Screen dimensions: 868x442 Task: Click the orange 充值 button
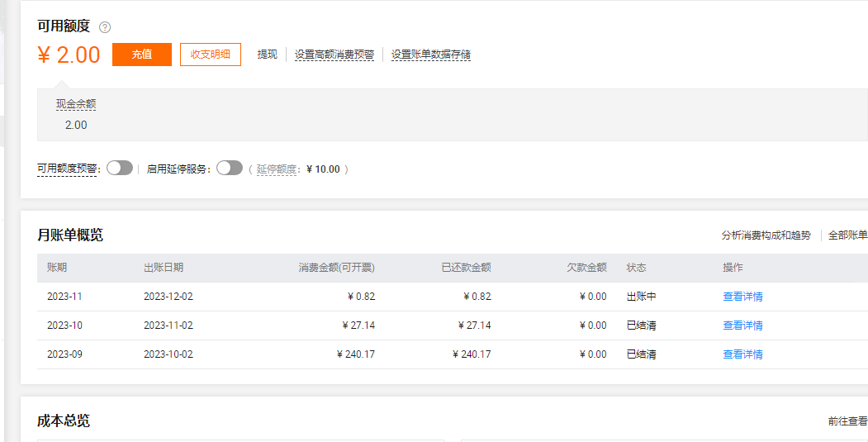[142, 55]
